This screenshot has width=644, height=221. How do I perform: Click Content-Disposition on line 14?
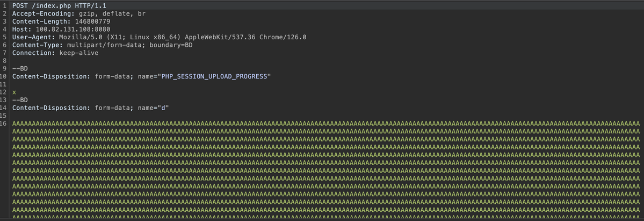click(x=52, y=108)
